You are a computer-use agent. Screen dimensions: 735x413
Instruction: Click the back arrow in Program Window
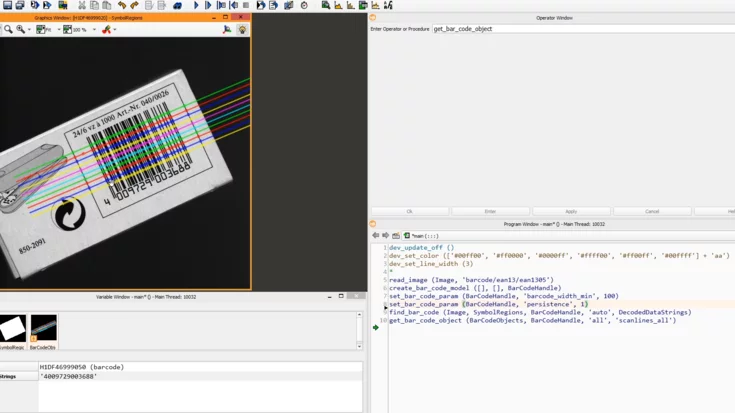376,236
